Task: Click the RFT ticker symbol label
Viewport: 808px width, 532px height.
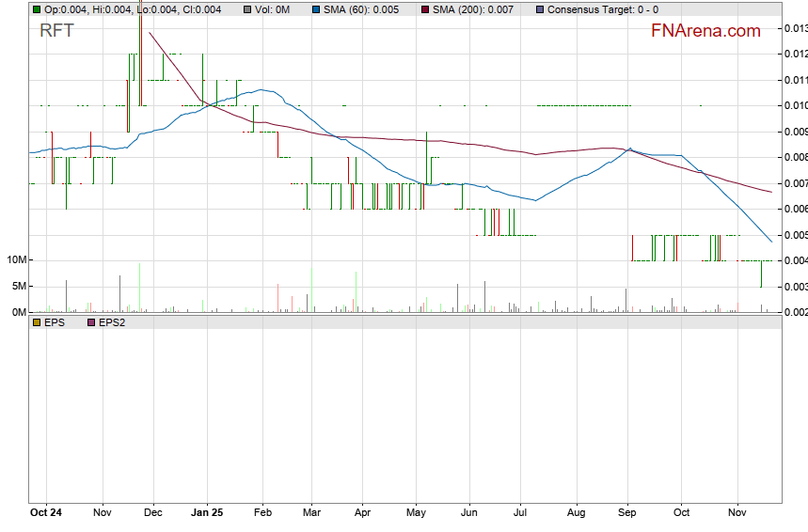Action: click(x=56, y=31)
